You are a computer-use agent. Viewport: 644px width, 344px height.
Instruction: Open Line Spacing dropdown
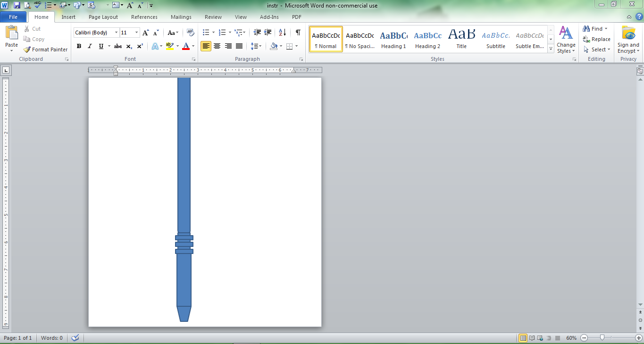point(256,46)
